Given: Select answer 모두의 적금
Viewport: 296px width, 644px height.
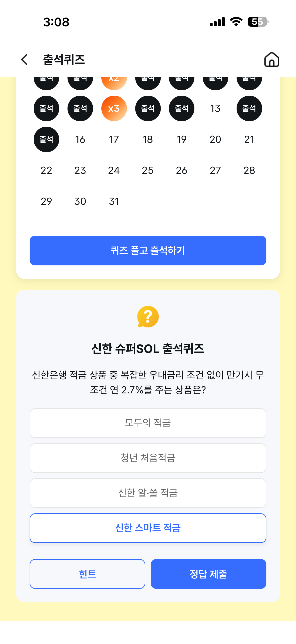Looking at the screenshot, I should pyautogui.click(x=148, y=423).
